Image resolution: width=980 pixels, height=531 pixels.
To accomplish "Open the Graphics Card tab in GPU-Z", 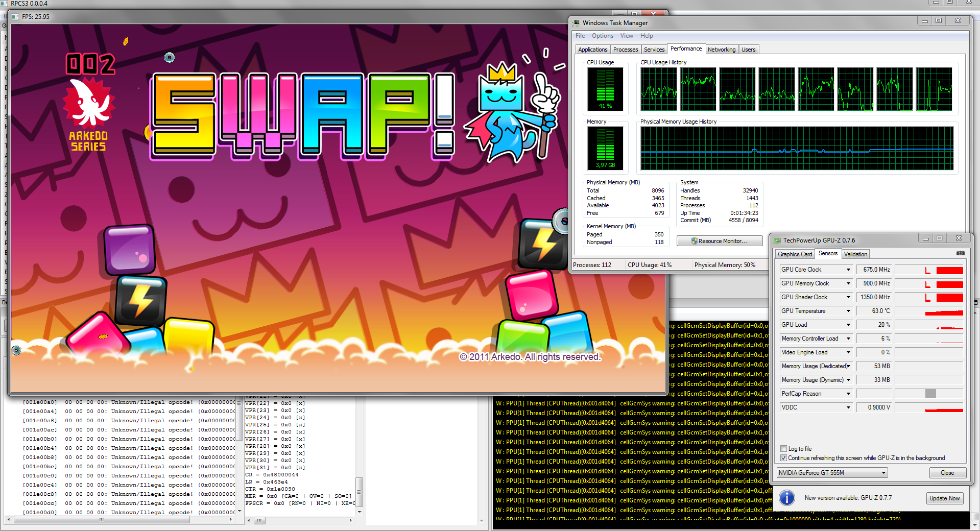I will tap(795, 254).
